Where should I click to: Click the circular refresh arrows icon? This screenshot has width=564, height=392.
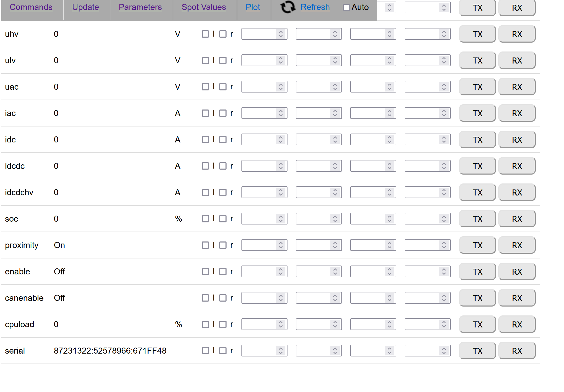pyautogui.click(x=288, y=7)
